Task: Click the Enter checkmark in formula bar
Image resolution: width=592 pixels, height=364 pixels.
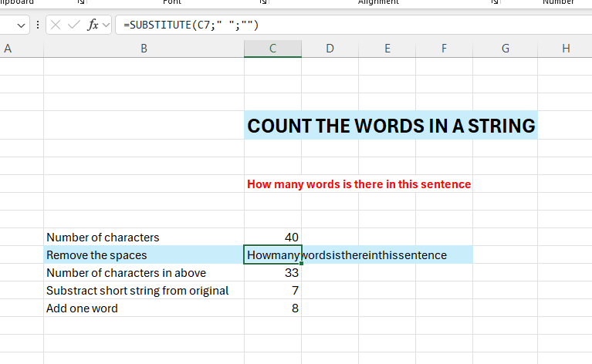Action: [74, 25]
